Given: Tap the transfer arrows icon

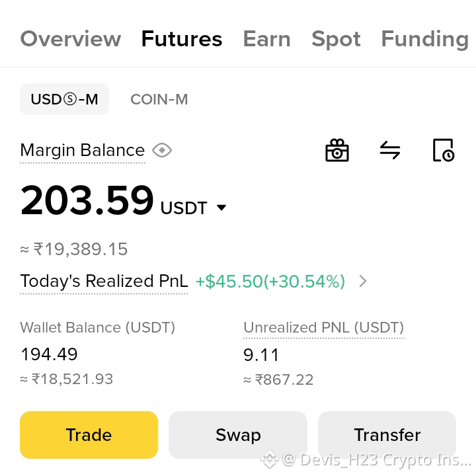Looking at the screenshot, I should click(390, 150).
